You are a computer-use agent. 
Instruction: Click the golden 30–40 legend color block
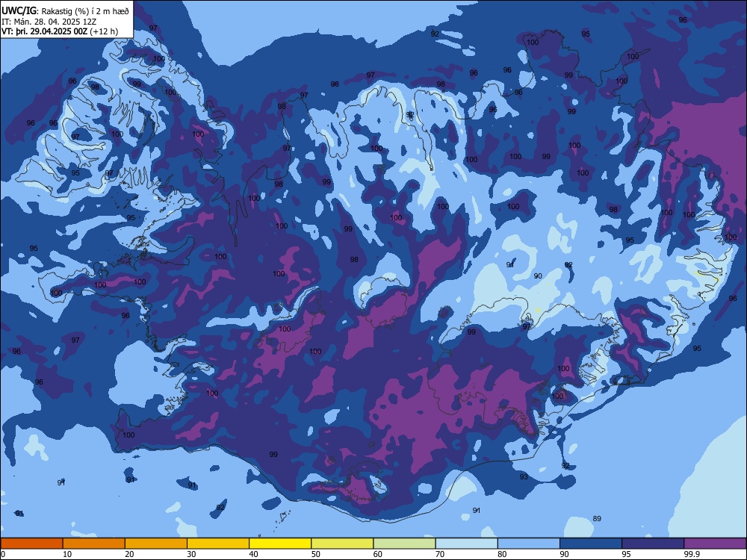pos(218,544)
